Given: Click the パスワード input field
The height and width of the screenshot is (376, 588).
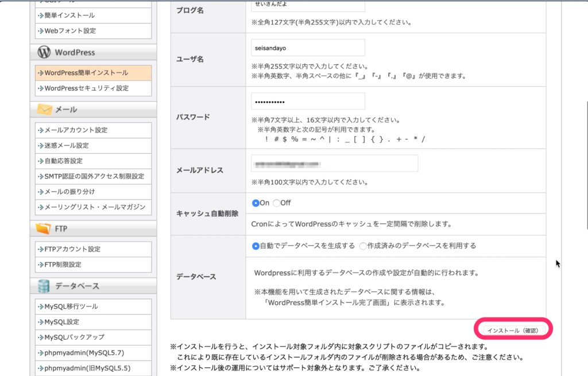Looking at the screenshot, I should point(308,101).
